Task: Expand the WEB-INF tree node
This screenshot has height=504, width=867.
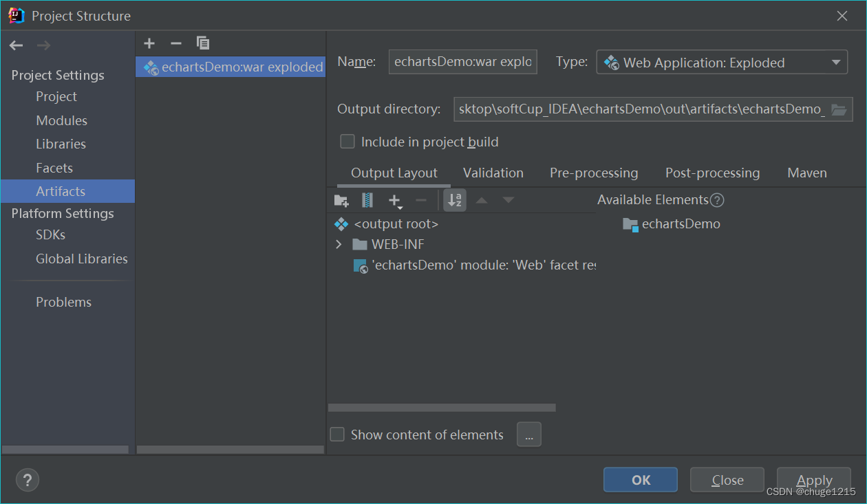Action: pyautogui.click(x=339, y=244)
